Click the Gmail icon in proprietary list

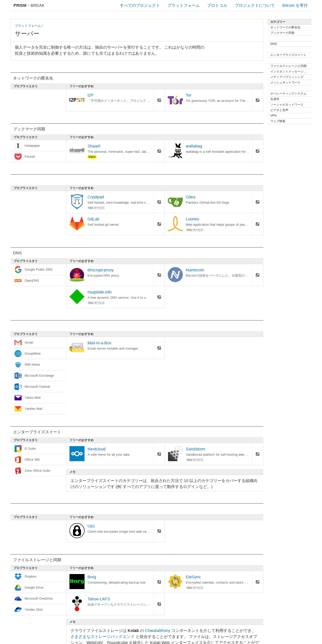[18, 343]
